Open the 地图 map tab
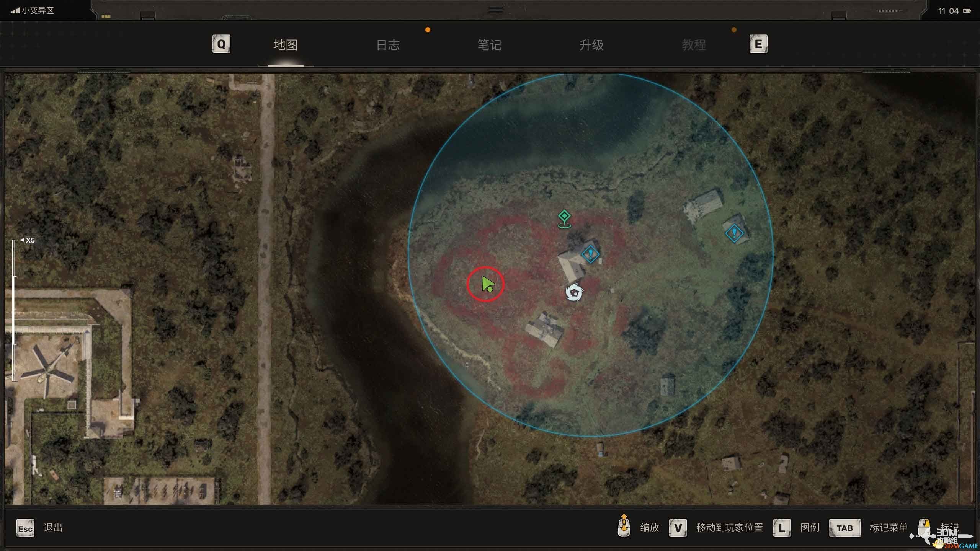This screenshot has height=551, width=980. (286, 45)
